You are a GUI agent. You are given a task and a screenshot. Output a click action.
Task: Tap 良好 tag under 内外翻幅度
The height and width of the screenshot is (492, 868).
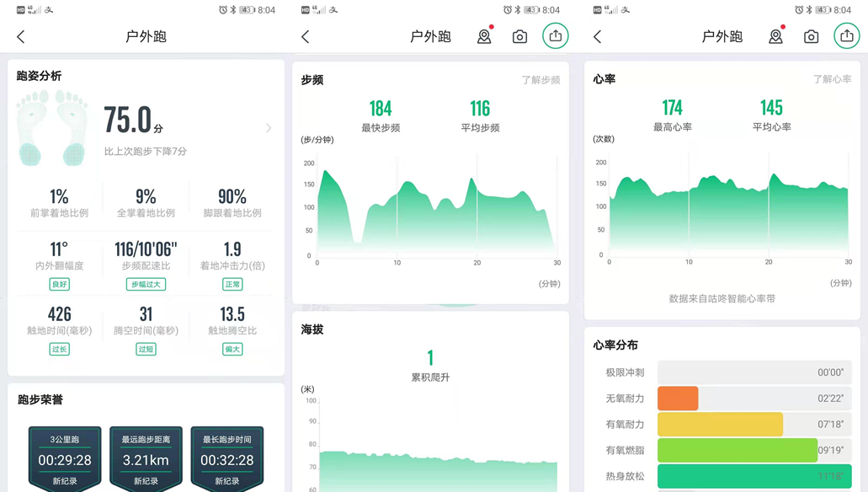(59, 284)
